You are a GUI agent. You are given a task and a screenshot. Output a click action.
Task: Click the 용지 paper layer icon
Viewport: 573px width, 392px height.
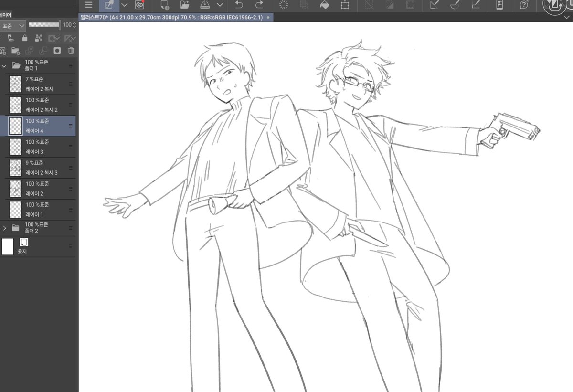click(24, 242)
